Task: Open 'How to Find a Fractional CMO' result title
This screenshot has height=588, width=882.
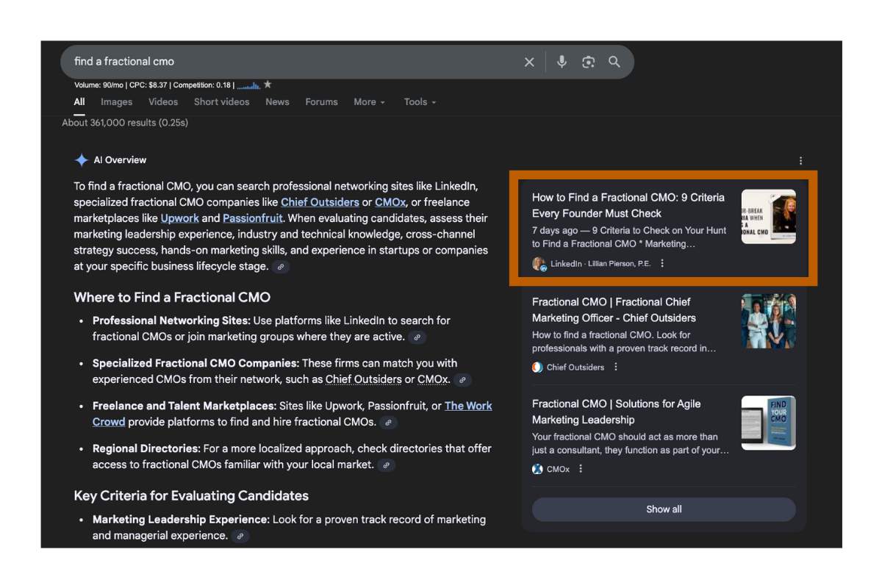Action: pyautogui.click(x=628, y=206)
